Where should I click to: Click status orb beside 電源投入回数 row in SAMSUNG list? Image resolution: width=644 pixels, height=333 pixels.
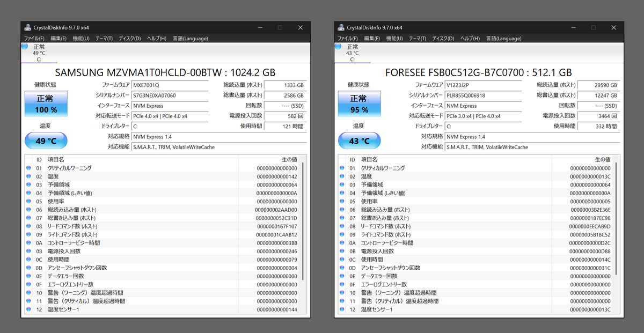(x=28, y=251)
